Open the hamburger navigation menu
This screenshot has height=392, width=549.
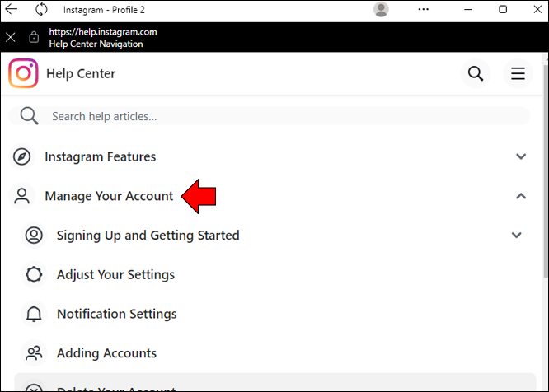pos(518,73)
